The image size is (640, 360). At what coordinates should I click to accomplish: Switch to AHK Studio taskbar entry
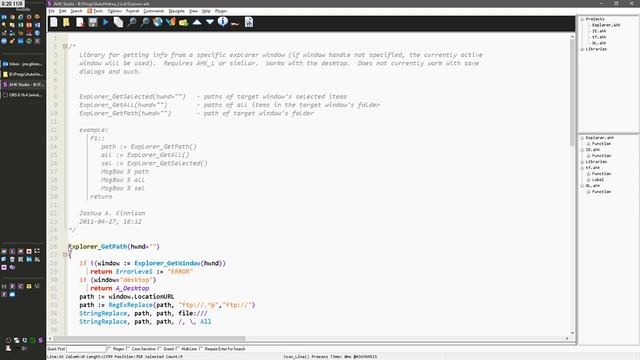pyautogui.click(x=23, y=84)
